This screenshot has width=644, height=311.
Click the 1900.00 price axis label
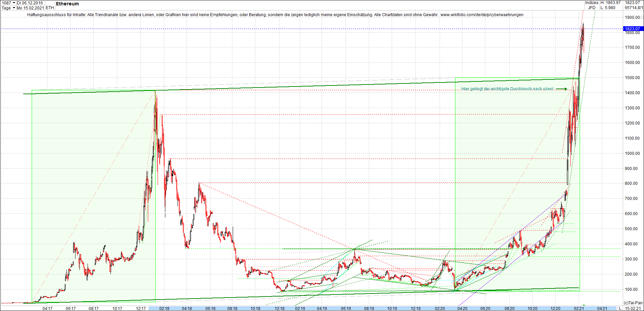point(632,18)
